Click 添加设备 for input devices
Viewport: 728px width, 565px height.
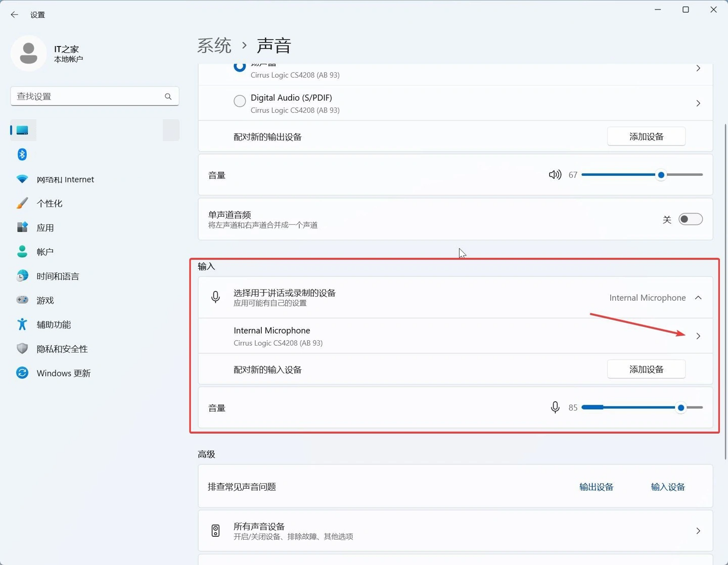pos(646,369)
